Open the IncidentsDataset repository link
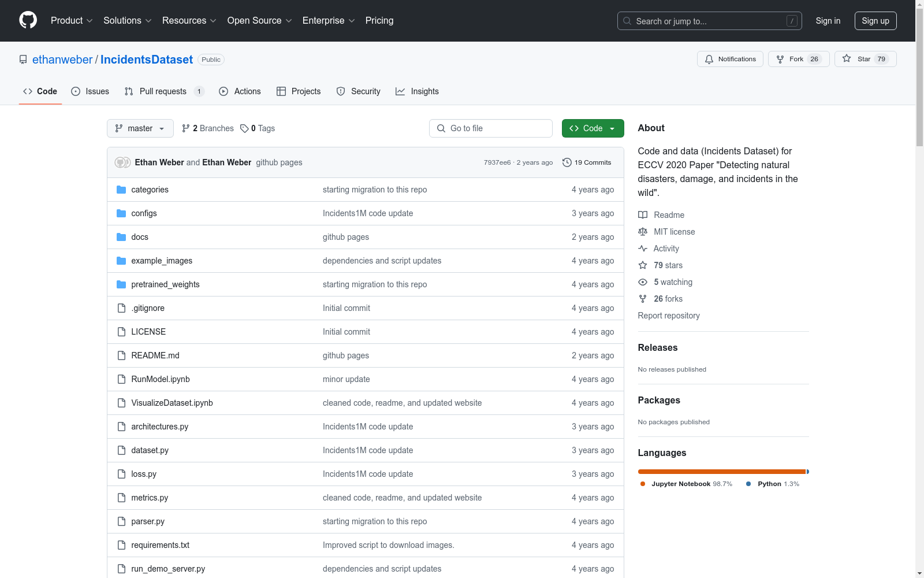This screenshot has width=924, height=578. pyautogui.click(x=147, y=60)
